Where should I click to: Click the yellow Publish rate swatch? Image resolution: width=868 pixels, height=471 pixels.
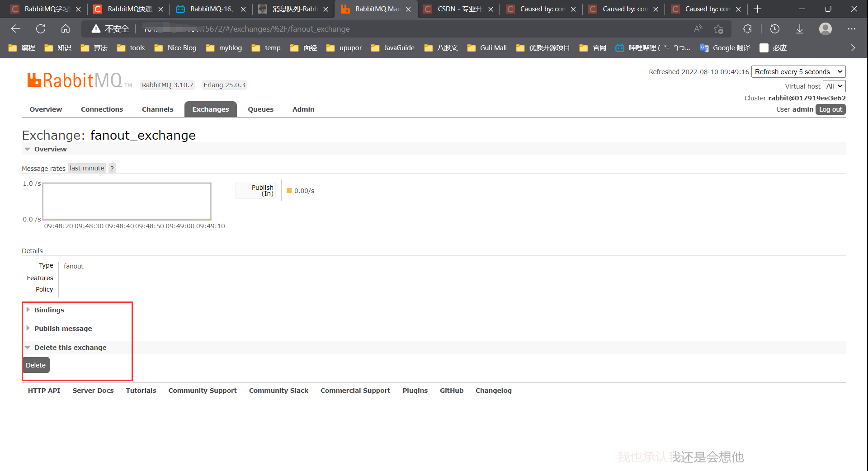(x=289, y=191)
